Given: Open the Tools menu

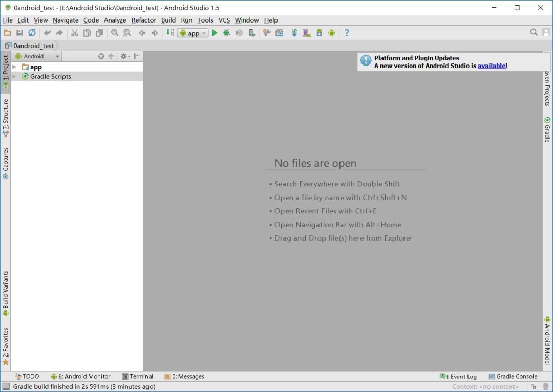Looking at the screenshot, I should (205, 20).
